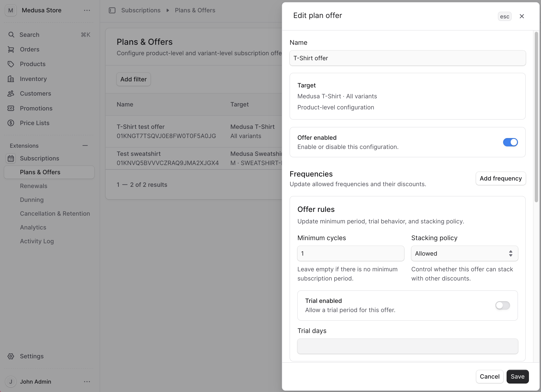Click the Inventory building icon

click(x=11, y=79)
